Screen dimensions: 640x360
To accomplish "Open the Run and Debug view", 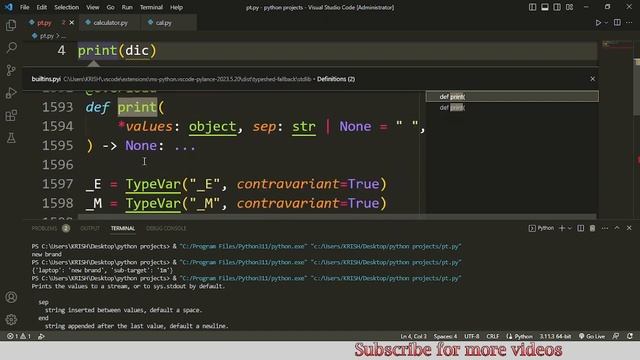I will (11, 93).
